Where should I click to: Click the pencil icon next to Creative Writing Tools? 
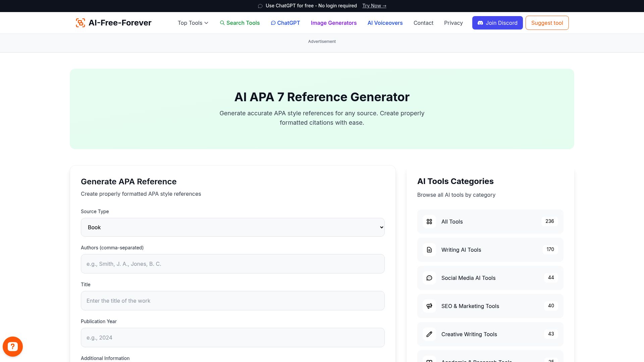click(429, 334)
